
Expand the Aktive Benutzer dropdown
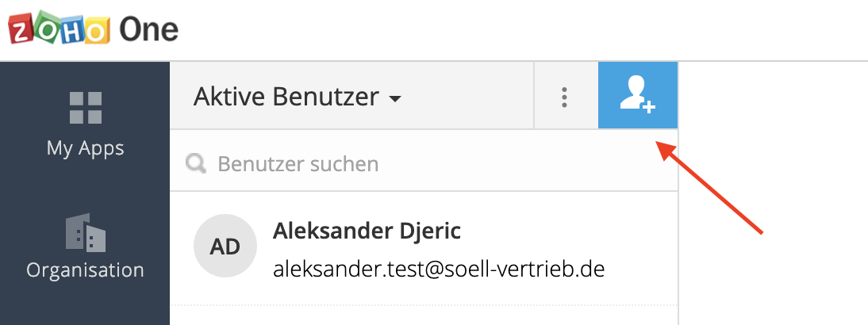298,97
